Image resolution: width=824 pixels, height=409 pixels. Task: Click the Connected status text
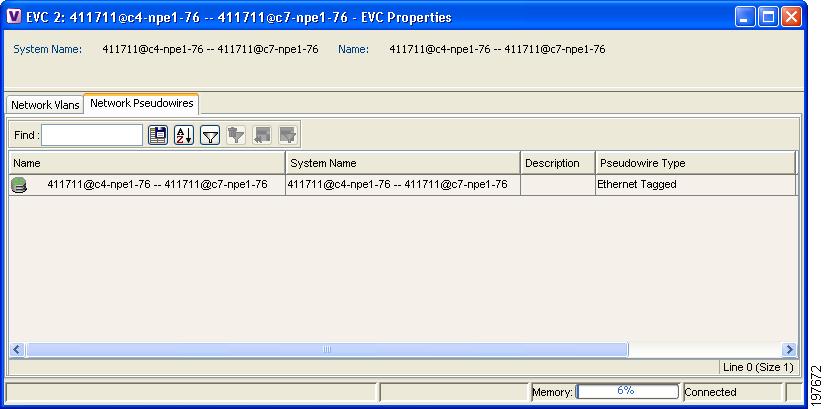click(710, 392)
